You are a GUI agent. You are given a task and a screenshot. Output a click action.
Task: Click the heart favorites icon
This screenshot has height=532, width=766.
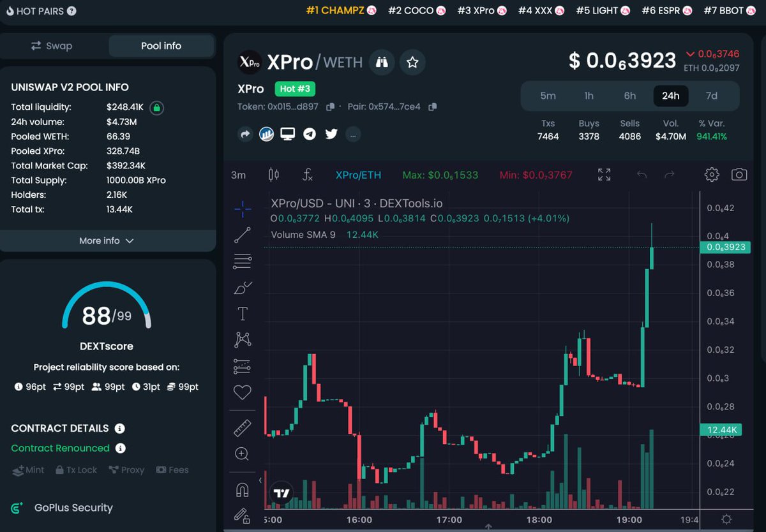(243, 392)
